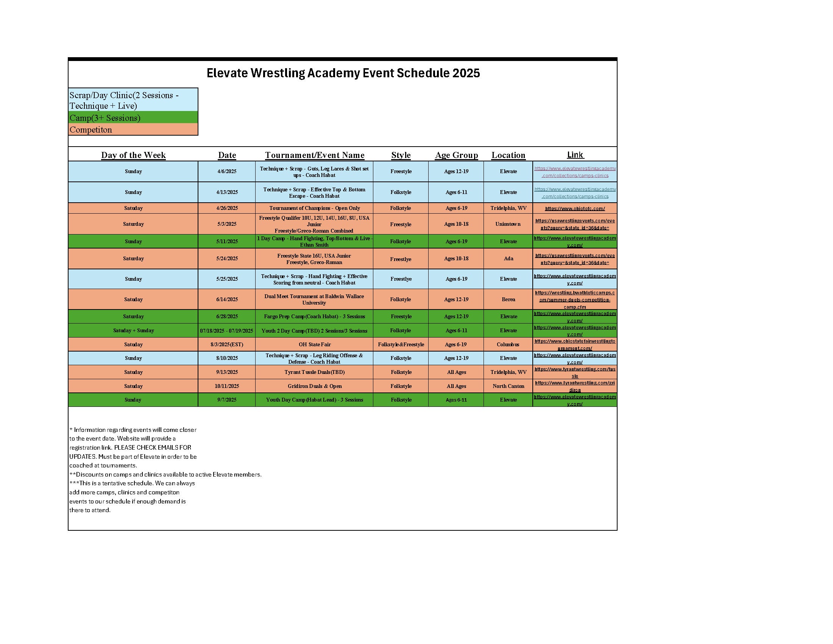Image resolution: width=833 pixels, height=644 pixels.
Task: Click the Gridiron Duals & Open cell
Action: point(315,386)
